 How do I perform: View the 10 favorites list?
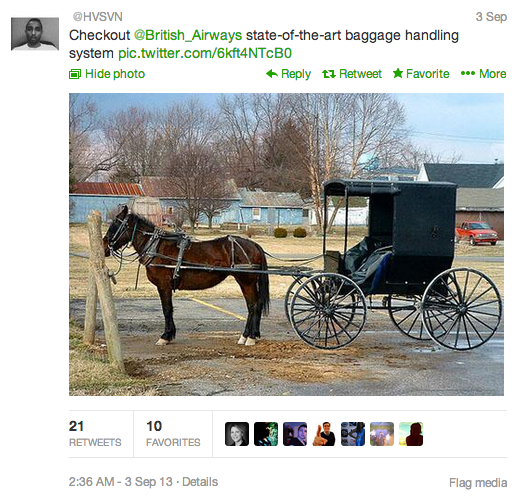173,434
